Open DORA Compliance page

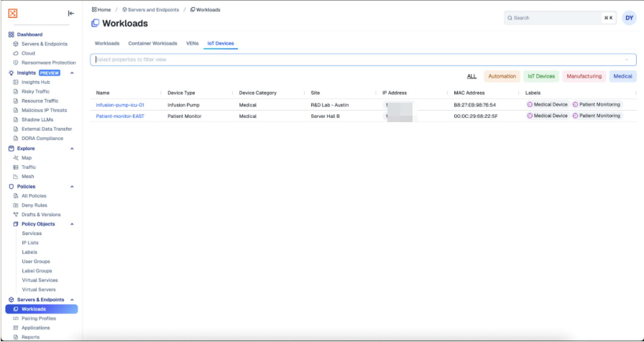pyautogui.click(x=42, y=139)
